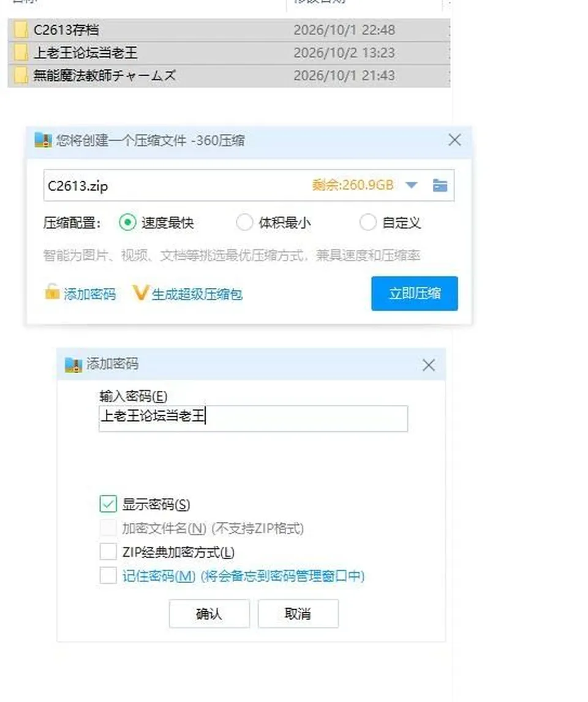The height and width of the screenshot is (702, 588).
Task: Select the 上老王论坛当老王 folder name
Action: pyautogui.click(x=86, y=53)
